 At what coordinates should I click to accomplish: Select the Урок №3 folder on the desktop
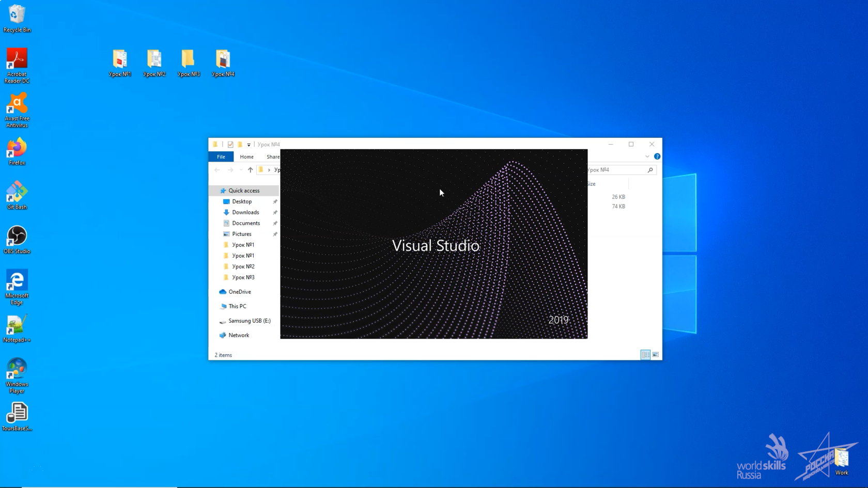(x=189, y=63)
